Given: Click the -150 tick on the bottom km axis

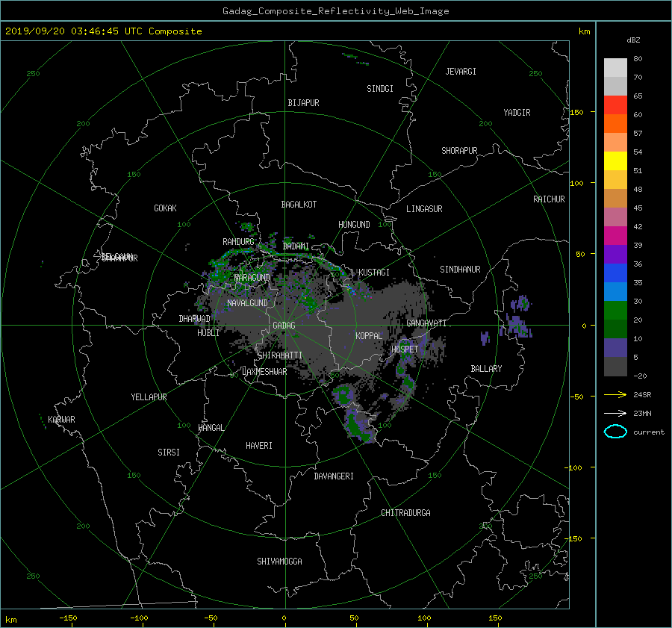Looking at the screenshot, I should click(x=68, y=618).
